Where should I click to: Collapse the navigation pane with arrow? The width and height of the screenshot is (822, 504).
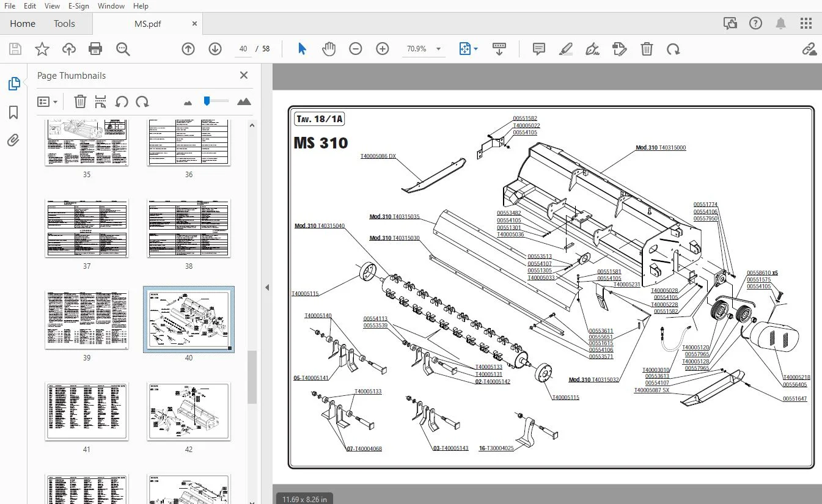[x=266, y=287]
